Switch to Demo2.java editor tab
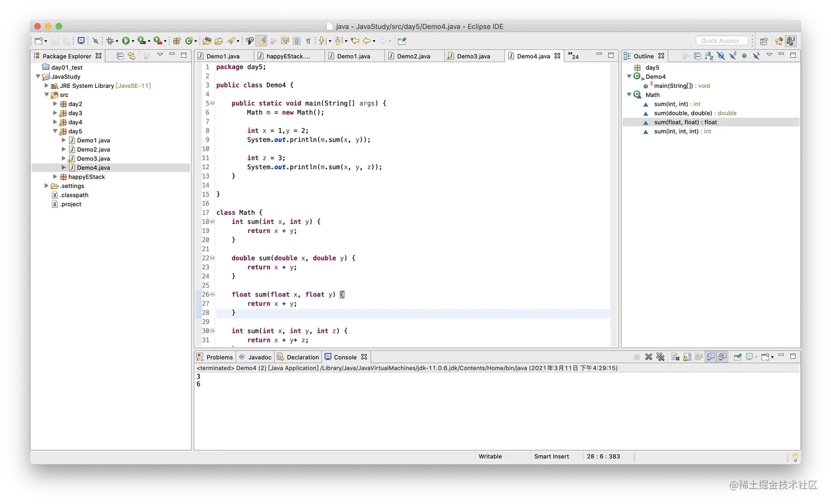Screen dimensions: 831x504 [413, 56]
